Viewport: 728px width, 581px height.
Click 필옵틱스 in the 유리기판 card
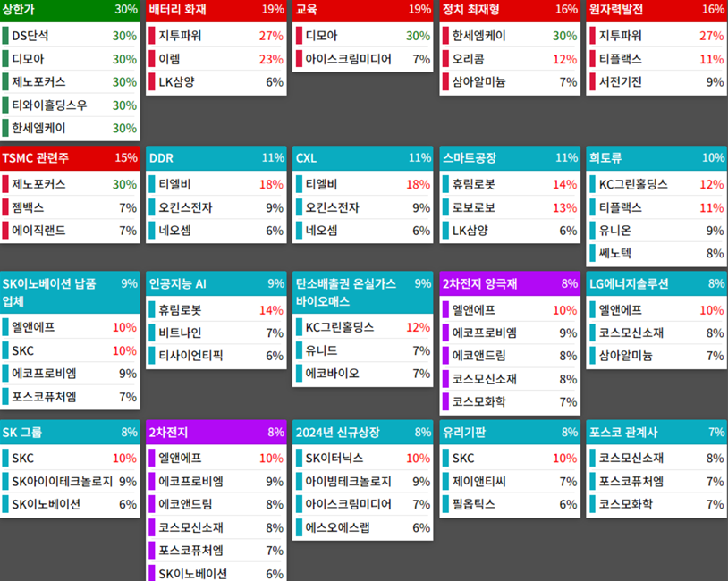pyautogui.click(x=510, y=504)
